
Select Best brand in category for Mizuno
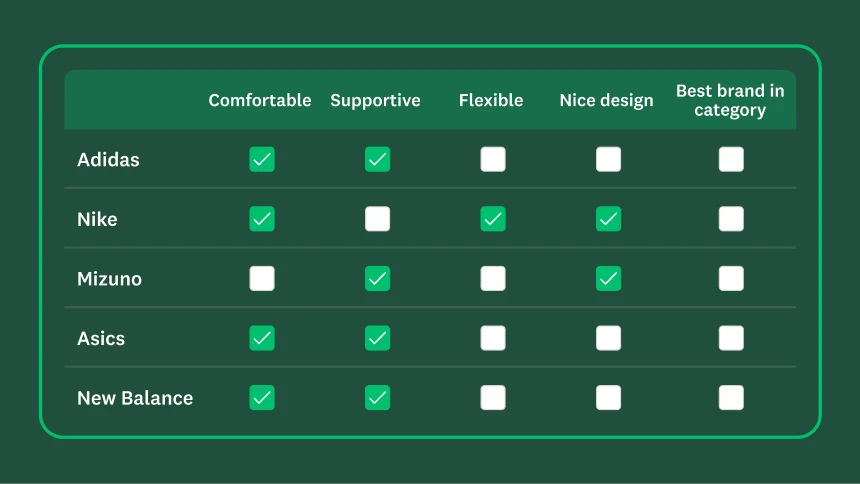coord(731,278)
